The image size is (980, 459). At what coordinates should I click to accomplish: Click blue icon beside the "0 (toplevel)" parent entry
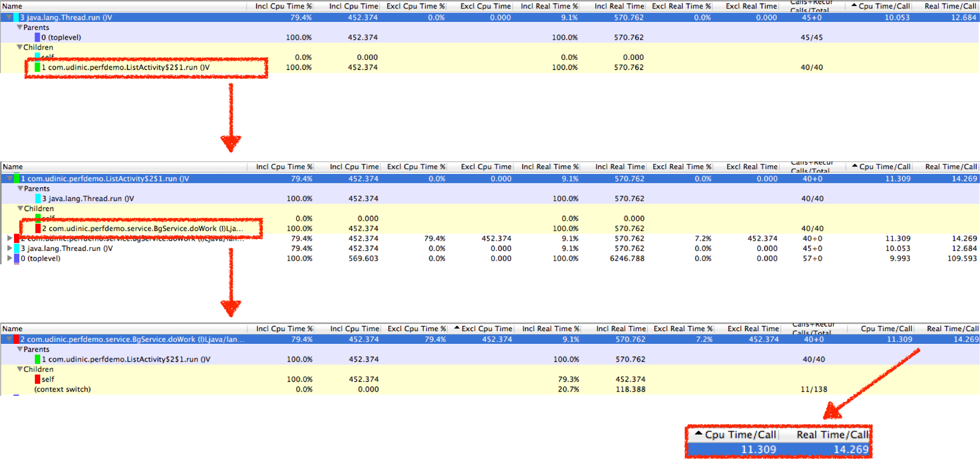coord(37,37)
